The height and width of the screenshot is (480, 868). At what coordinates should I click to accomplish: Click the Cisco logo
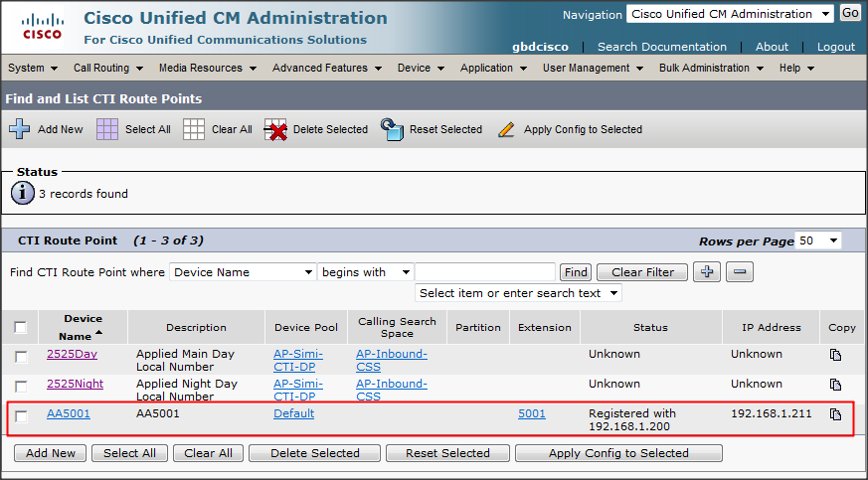(x=43, y=27)
